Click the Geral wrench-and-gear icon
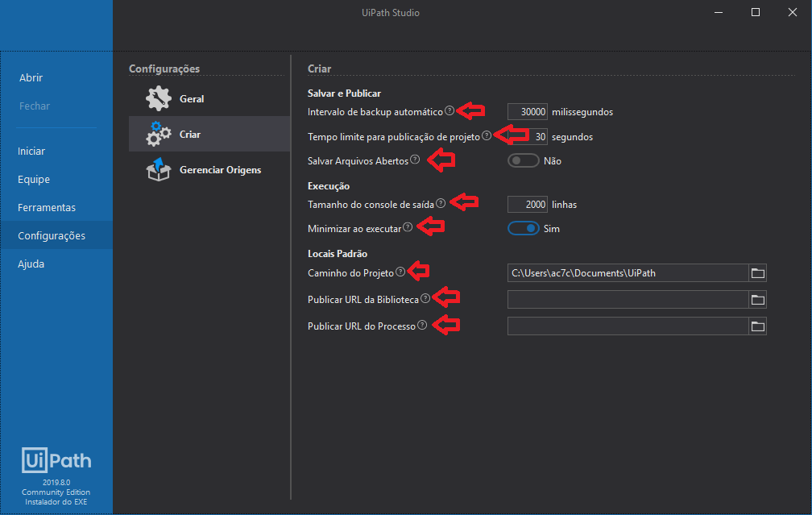This screenshot has height=515, width=812. click(159, 98)
